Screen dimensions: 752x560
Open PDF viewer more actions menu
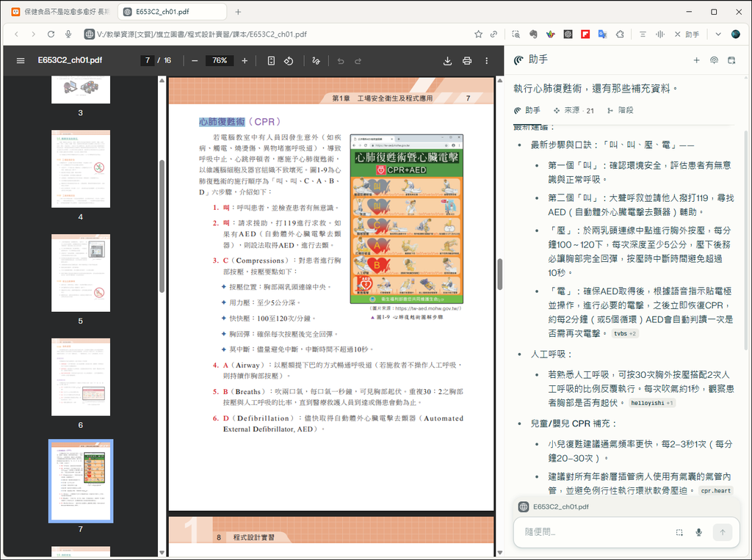(486, 61)
